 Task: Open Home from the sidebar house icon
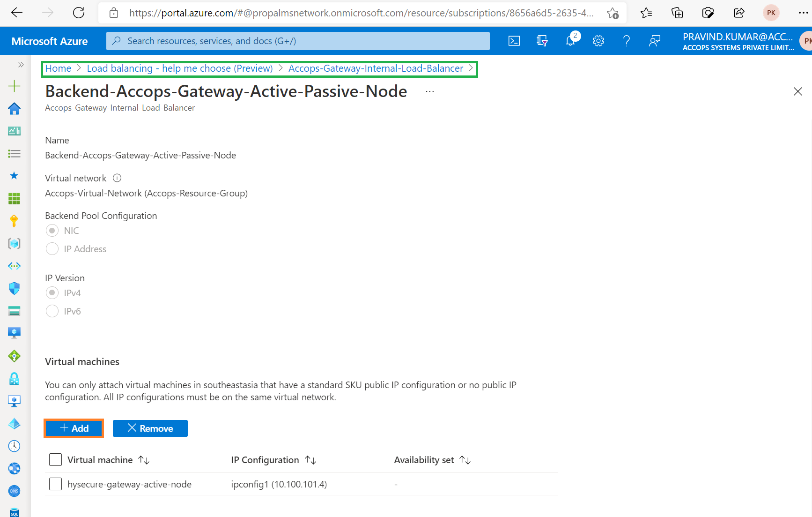[x=15, y=108]
